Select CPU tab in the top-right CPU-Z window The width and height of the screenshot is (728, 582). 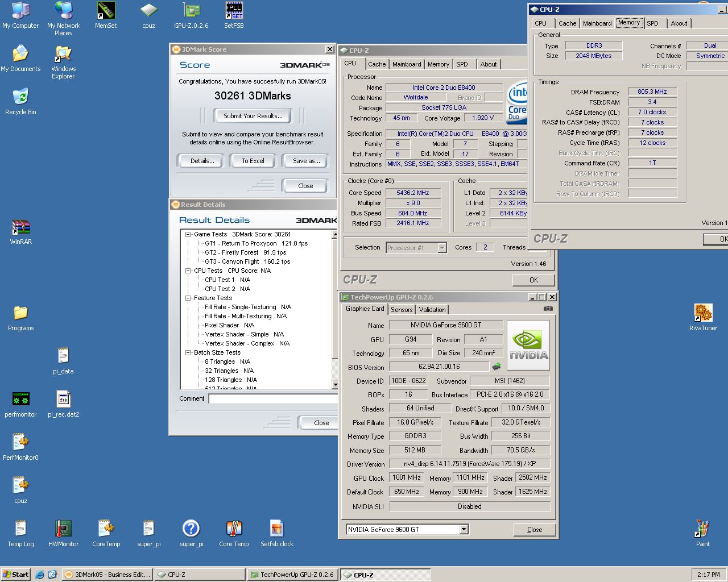[x=541, y=23]
